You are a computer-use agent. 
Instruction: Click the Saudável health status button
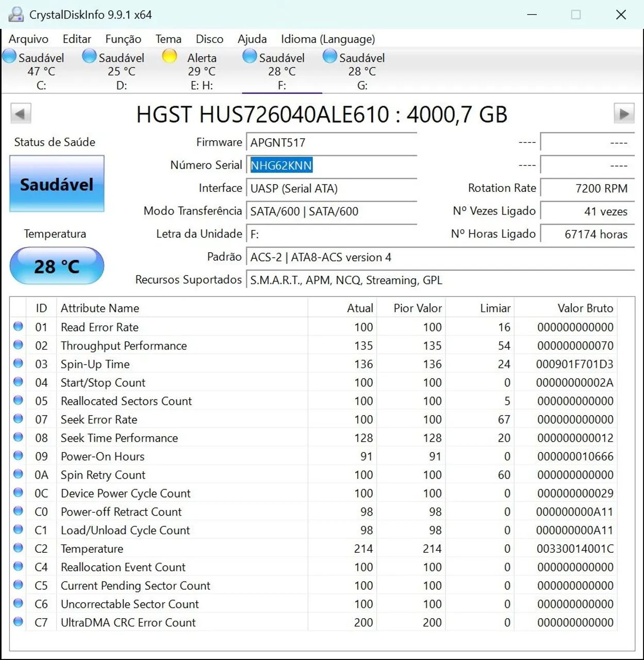point(57,184)
